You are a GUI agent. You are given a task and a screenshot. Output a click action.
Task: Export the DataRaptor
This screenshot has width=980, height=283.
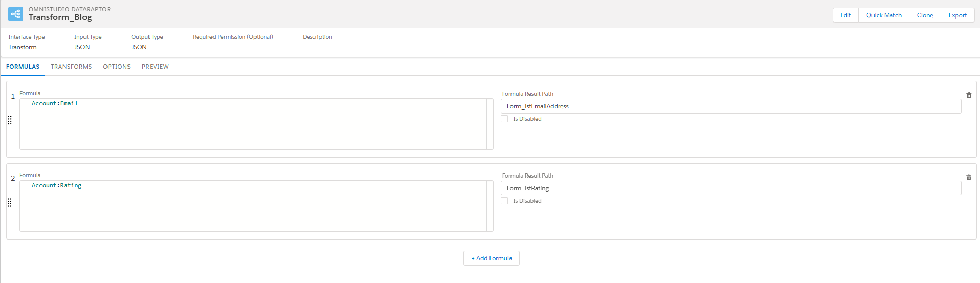coord(957,15)
